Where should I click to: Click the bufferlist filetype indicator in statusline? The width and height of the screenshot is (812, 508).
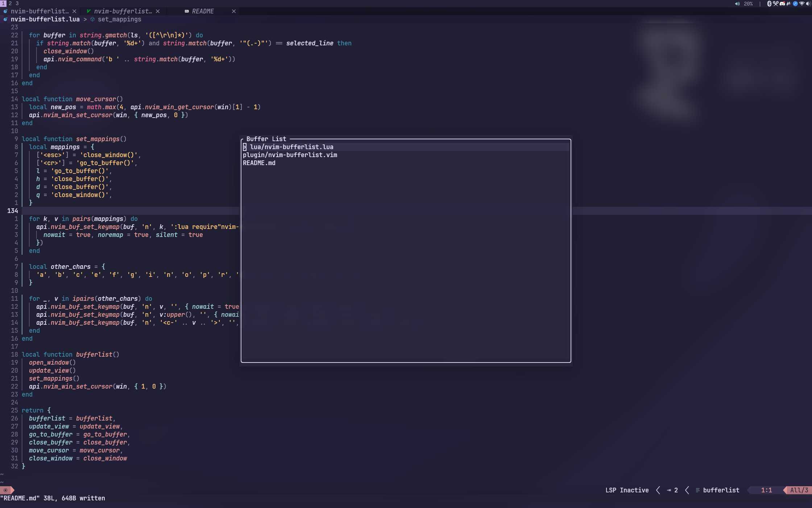click(721, 490)
